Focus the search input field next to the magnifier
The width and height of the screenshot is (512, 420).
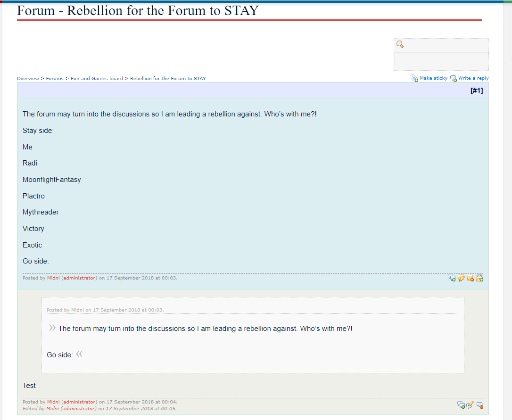(x=446, y=45)
